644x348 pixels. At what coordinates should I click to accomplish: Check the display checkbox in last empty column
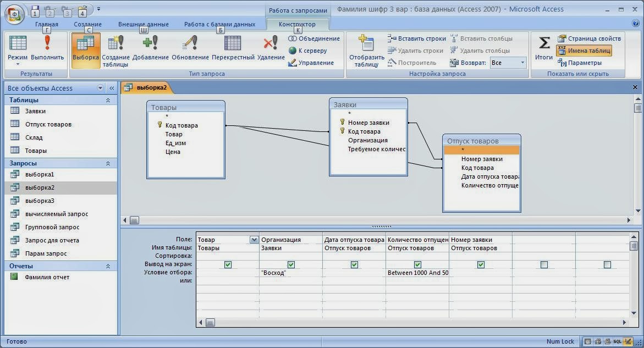(608, 264)
